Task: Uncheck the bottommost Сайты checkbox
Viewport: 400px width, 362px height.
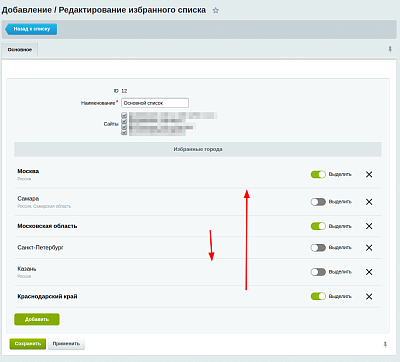Action: (x=124, y=132)
